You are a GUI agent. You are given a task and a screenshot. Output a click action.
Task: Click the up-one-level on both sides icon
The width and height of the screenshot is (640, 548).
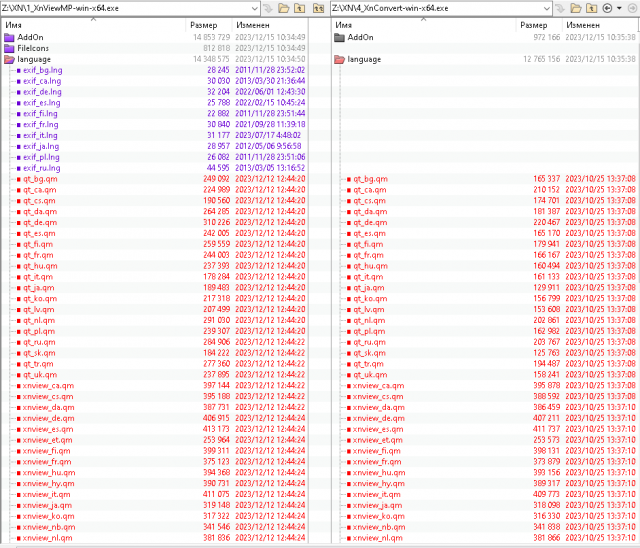pyautogui.click(x=318, y=8)
